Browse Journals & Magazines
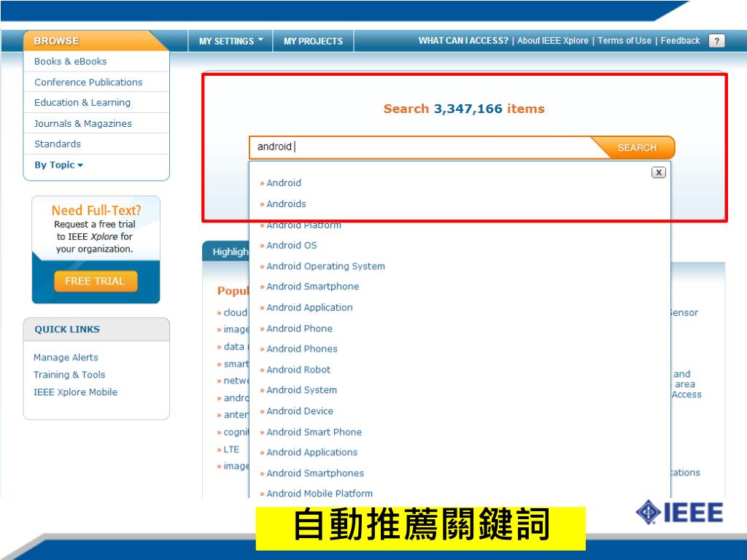 coord(83,123)
